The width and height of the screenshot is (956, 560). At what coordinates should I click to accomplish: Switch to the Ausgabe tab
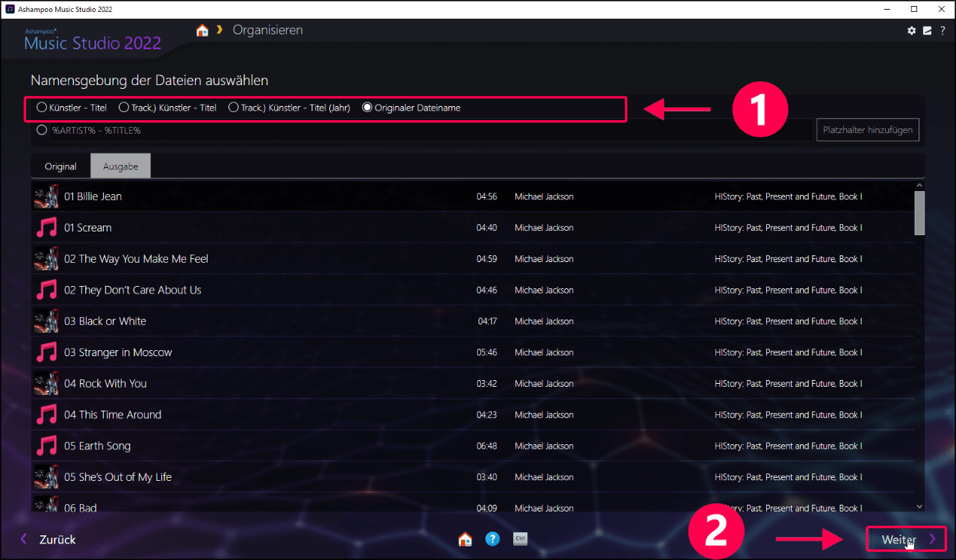tap(120, 167)
